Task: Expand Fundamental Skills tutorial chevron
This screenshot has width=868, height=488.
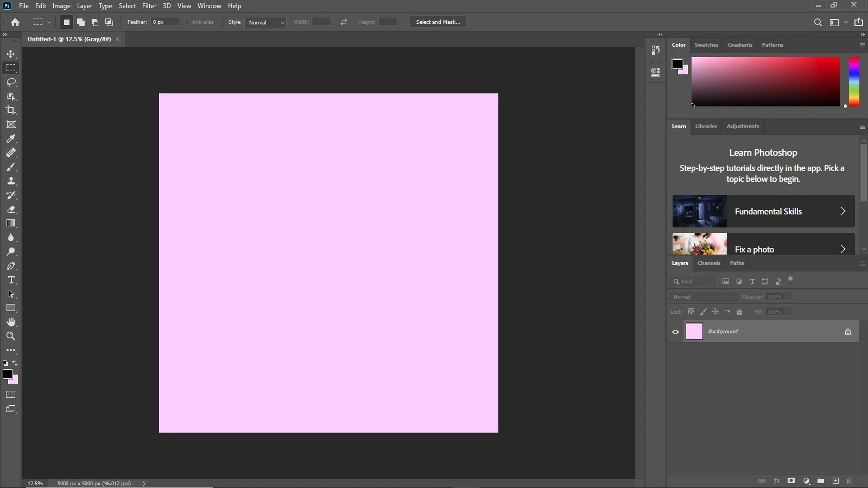Action: [842, 211]
